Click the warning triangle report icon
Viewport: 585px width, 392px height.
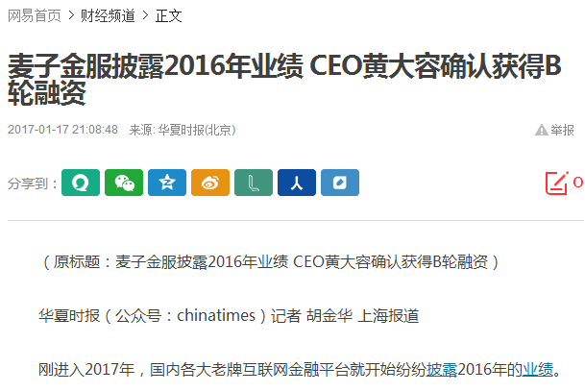(x=542, y=130)
